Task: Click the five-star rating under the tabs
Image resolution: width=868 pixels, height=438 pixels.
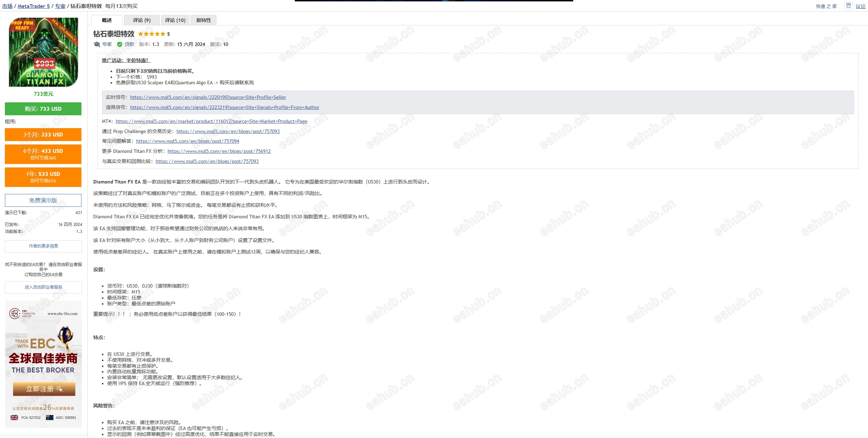Action: (151, 34)
